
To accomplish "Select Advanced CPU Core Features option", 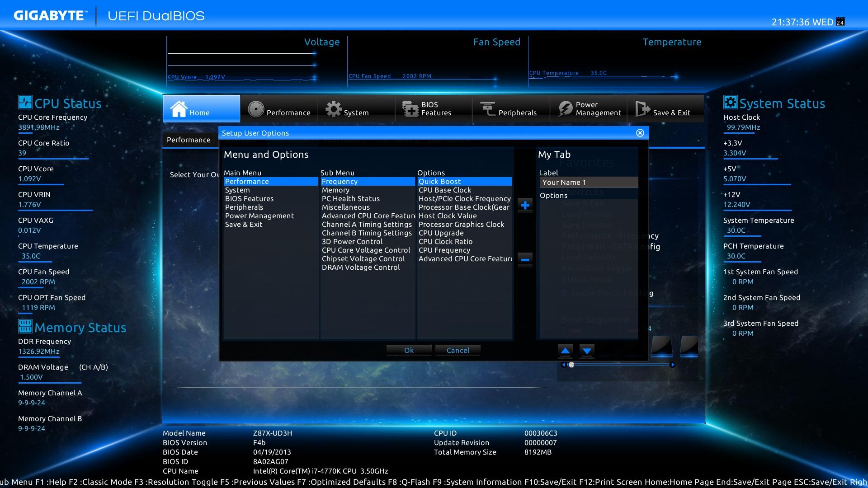I will 464,259.
